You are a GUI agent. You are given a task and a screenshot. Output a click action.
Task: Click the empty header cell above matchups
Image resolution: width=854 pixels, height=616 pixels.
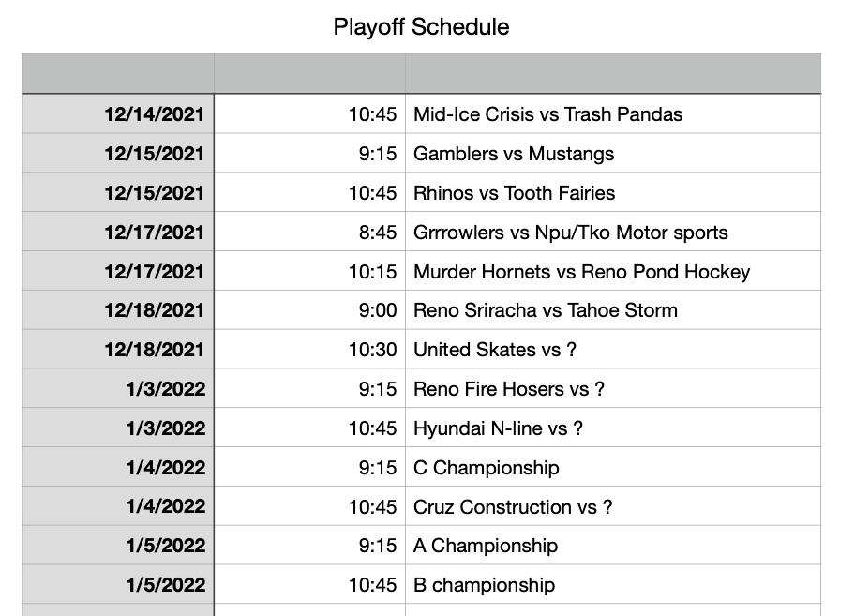point(612,73)
